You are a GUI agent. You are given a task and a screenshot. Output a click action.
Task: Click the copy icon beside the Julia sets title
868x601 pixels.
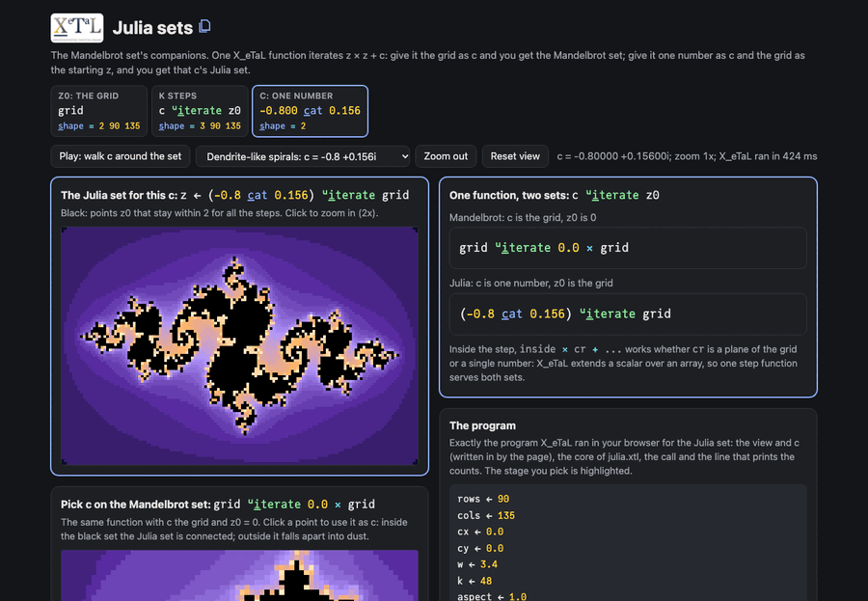pyautogui.click(x=204, y=26)
